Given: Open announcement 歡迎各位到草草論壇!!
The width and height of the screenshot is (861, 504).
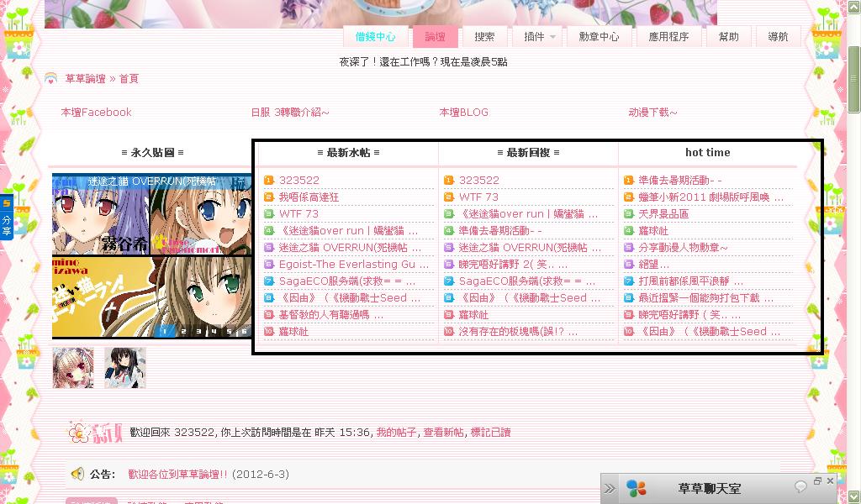Looking at the screenshot, I should tap(177, 475).
